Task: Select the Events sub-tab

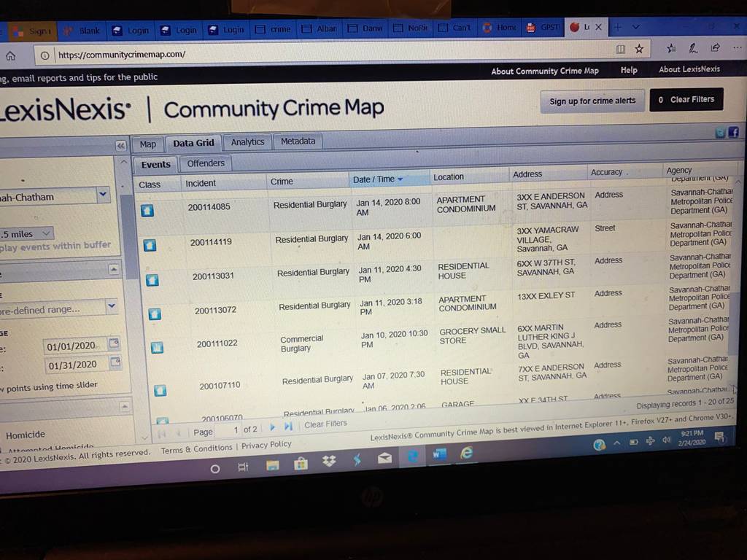Action: click(x=156, y=164)
